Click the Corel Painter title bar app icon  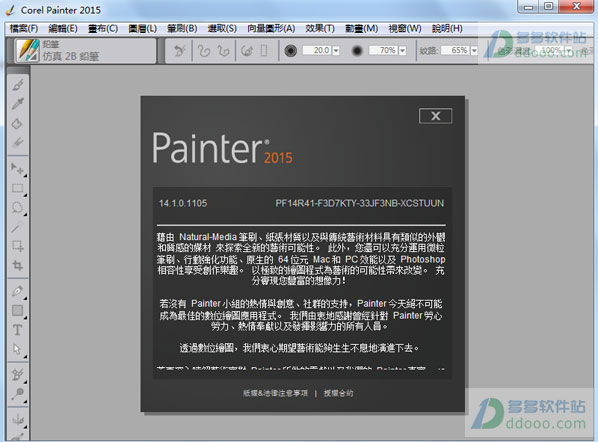(10, 10)
